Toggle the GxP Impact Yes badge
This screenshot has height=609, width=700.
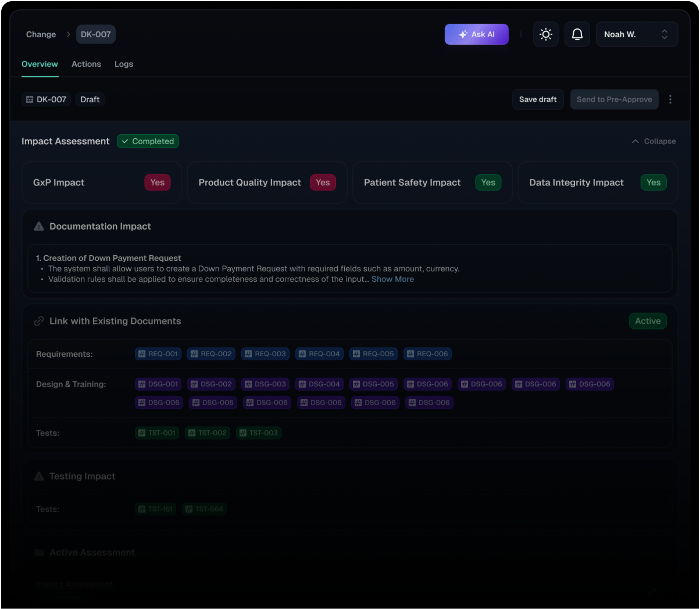point(157,182)
